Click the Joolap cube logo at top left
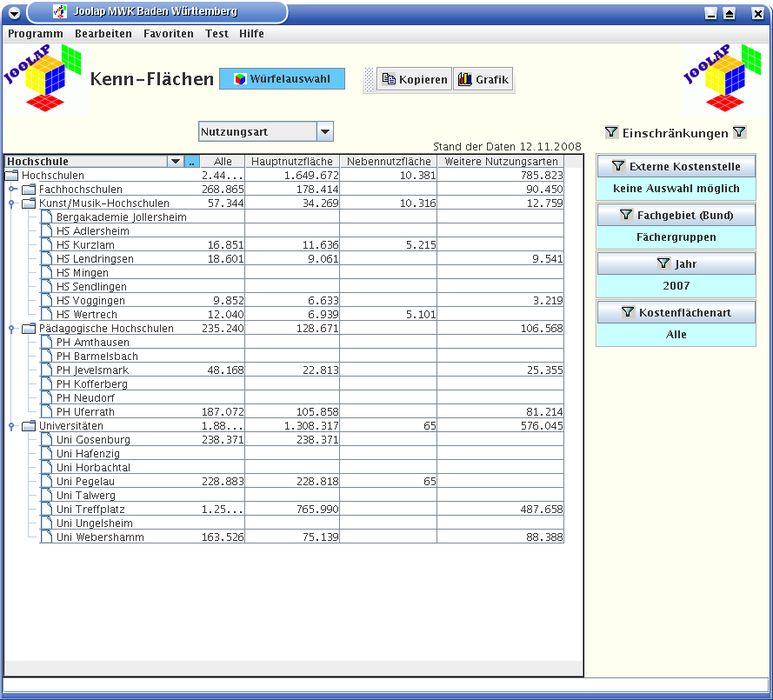Screen dimensions: 773x700 pos(45,78)
